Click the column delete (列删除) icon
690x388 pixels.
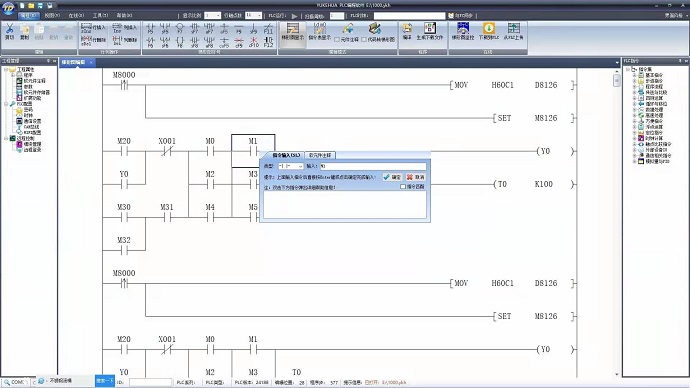117,40
